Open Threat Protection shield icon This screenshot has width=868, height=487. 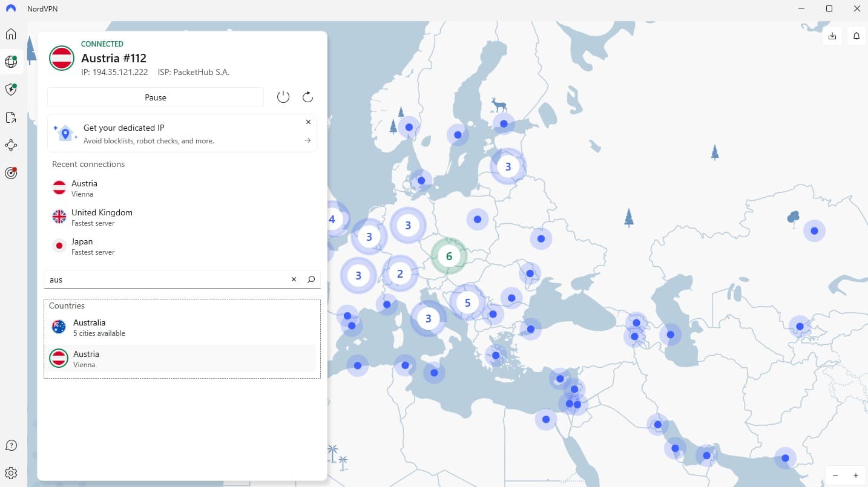pos(11,90)
